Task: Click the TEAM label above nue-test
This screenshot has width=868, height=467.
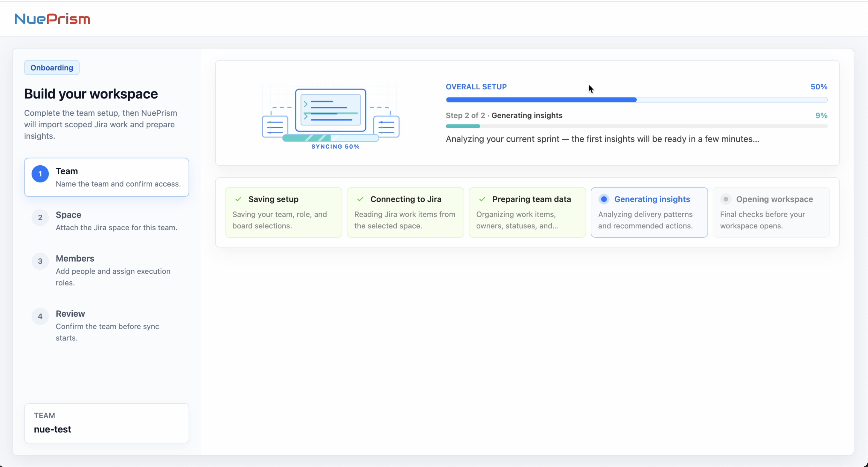Action: (45, 416)
